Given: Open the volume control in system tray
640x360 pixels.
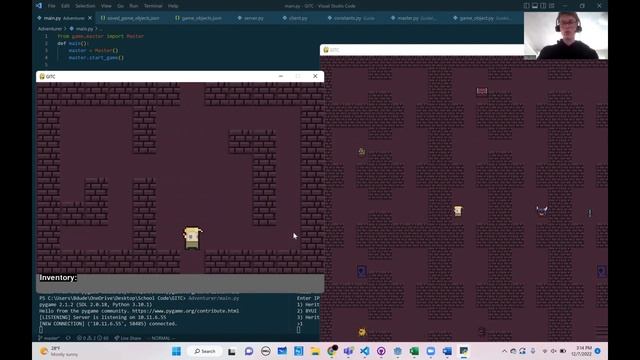Looking at the screenshot, I should tap(553, 351).
